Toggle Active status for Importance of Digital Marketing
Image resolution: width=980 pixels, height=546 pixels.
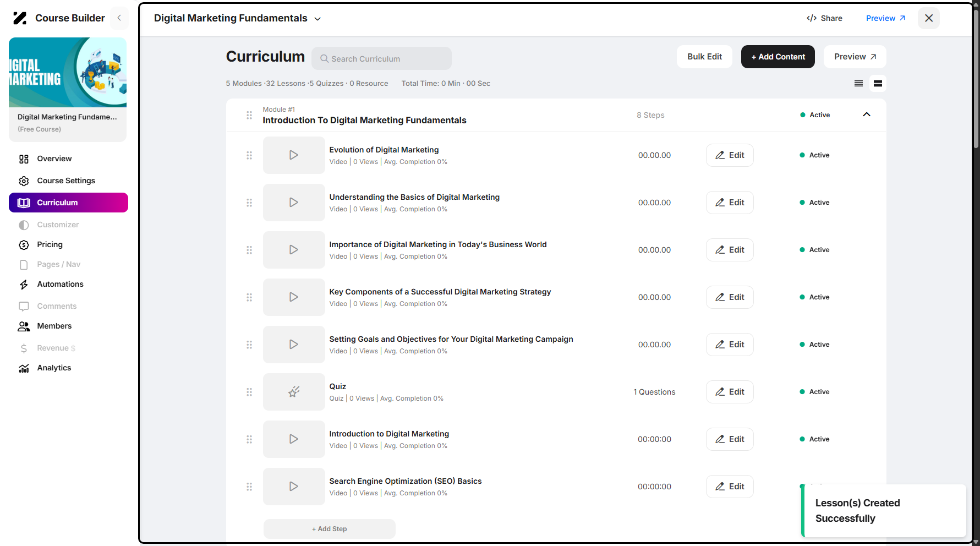click(814, 250)
